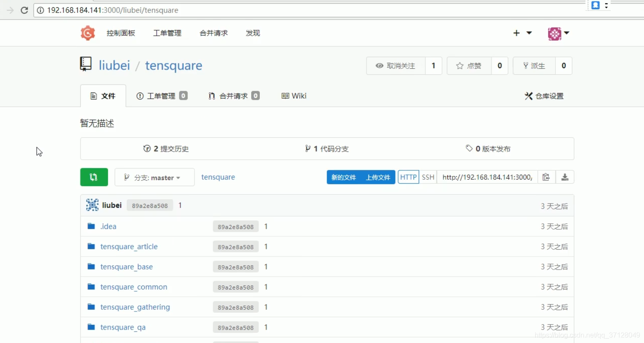Click the 派生 fork button
This screenshot has width=644, height=343.
[x=534, y=66]
